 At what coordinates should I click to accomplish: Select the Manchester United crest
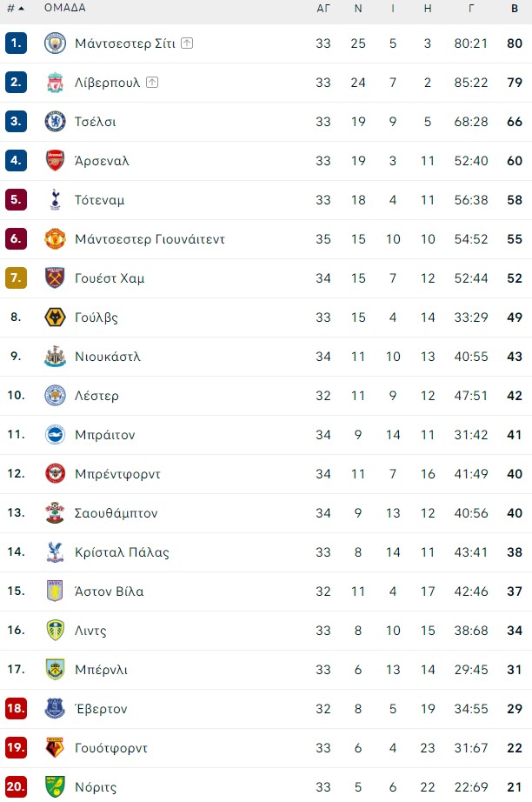(x=54, y=239)
